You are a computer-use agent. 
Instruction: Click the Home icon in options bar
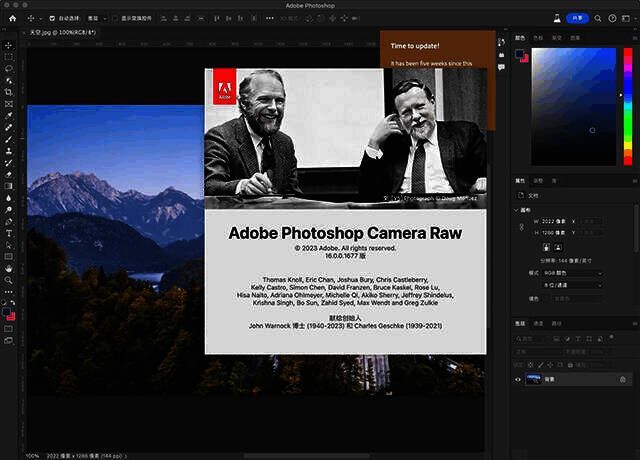pyautogui.click(x=10, y=18)
